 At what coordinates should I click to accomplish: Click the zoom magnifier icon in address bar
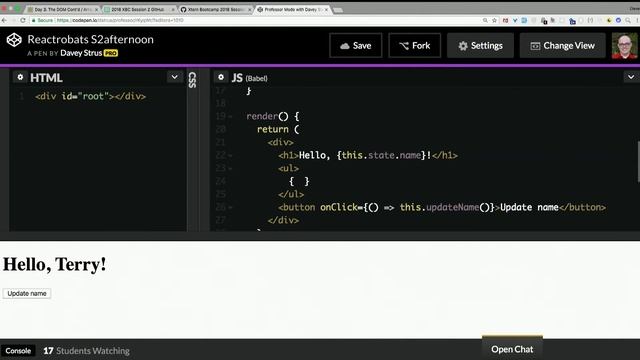(x=485, y=20)
